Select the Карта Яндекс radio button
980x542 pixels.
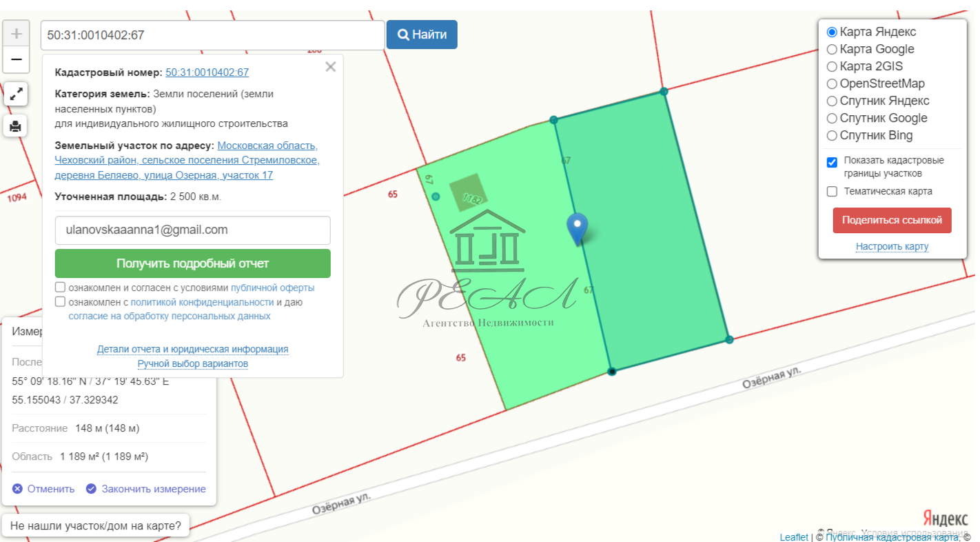point(832,32)
